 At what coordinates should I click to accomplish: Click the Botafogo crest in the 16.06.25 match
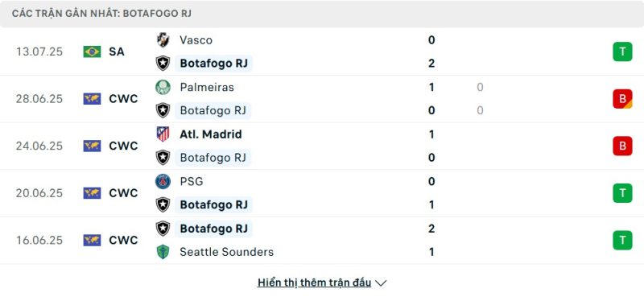point(163,229)
